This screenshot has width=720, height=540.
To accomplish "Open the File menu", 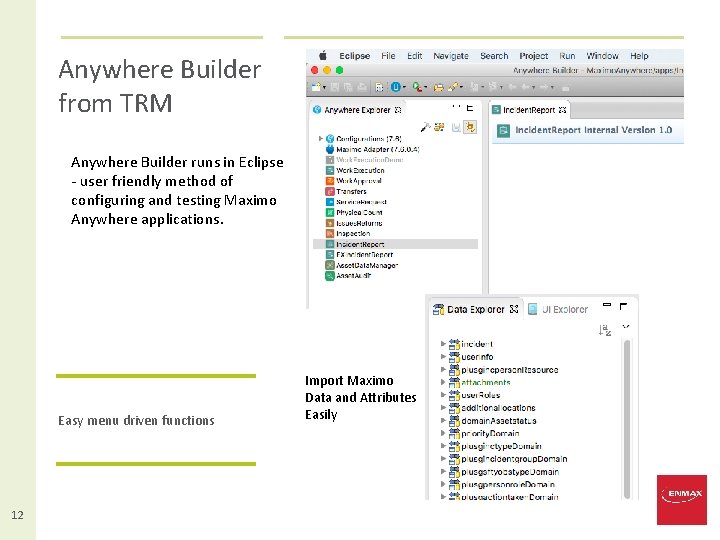I will coord(388,56).
